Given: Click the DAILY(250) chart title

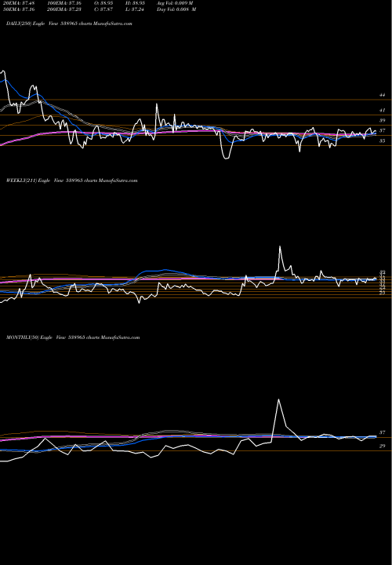Looking at the screenshot, I should (x=69, y=24).
